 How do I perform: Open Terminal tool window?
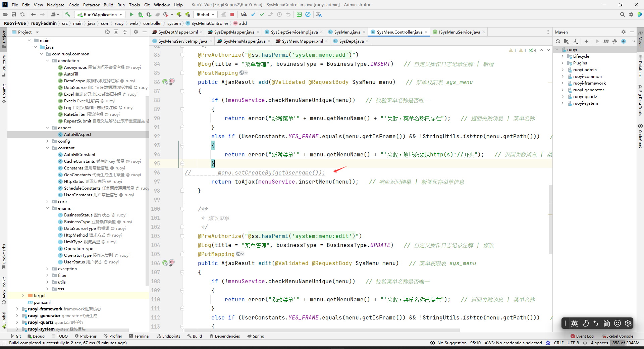point(140,336)
